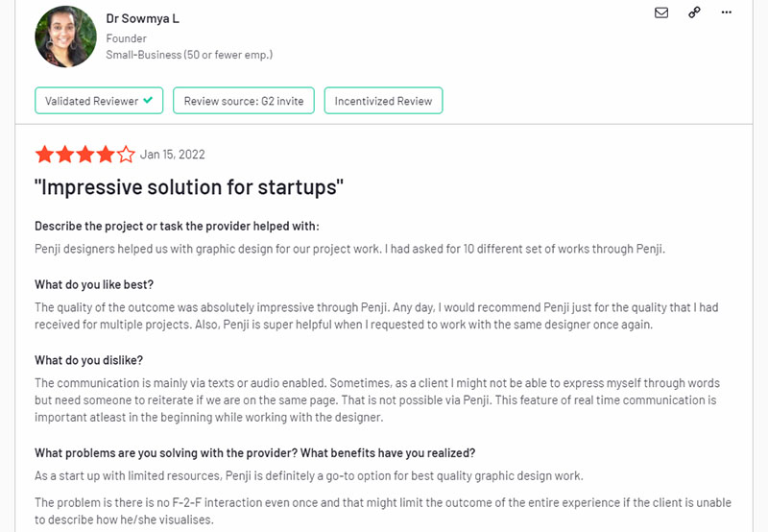Click the reviewer name Dr Sowmya L

(x=142, y=18)
